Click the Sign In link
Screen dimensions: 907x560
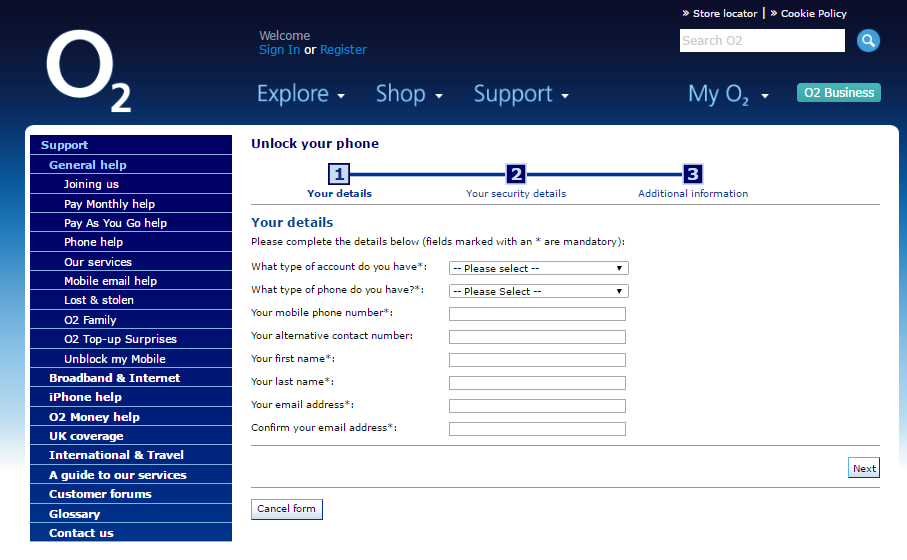click(x=279, y=50)
